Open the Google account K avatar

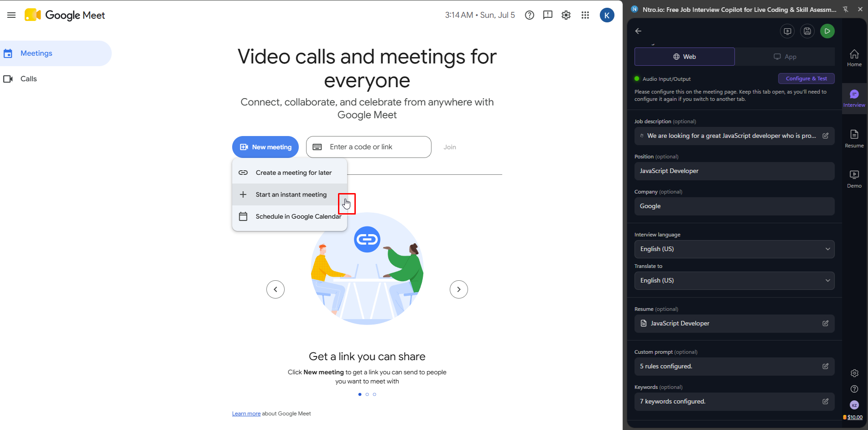pyautogui.click(x=607, y=15)
